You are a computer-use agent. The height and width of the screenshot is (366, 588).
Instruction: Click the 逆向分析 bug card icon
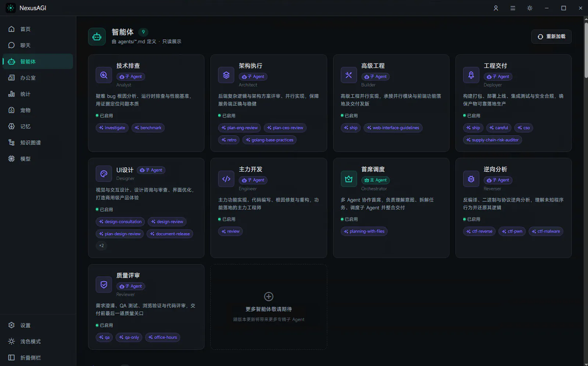pos(471,179)
